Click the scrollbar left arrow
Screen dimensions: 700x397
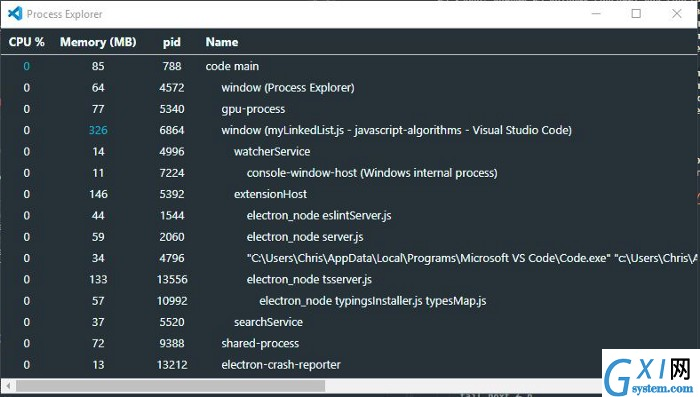click(x=8, y=385)
